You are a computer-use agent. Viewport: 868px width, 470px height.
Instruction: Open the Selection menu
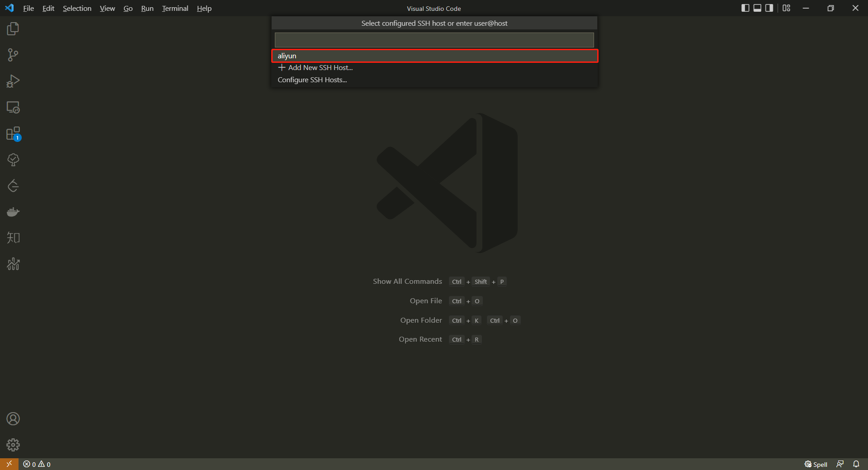pyautogui.click(x=77, y=9)
